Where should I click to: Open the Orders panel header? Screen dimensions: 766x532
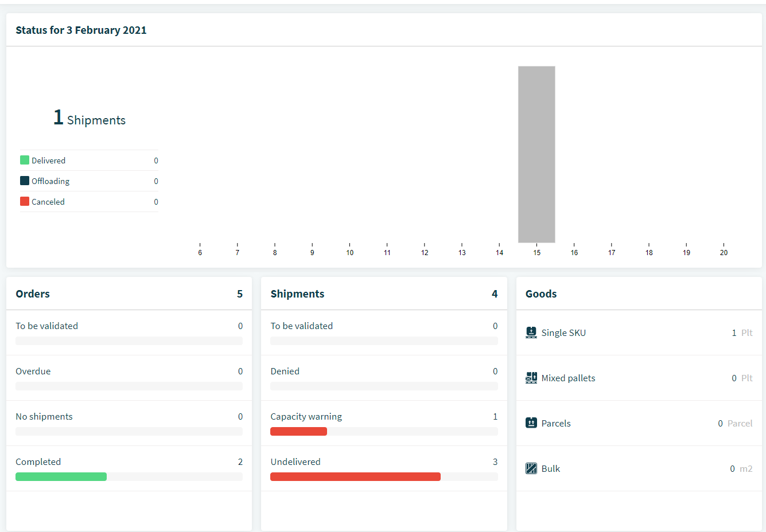click(129, 294)
